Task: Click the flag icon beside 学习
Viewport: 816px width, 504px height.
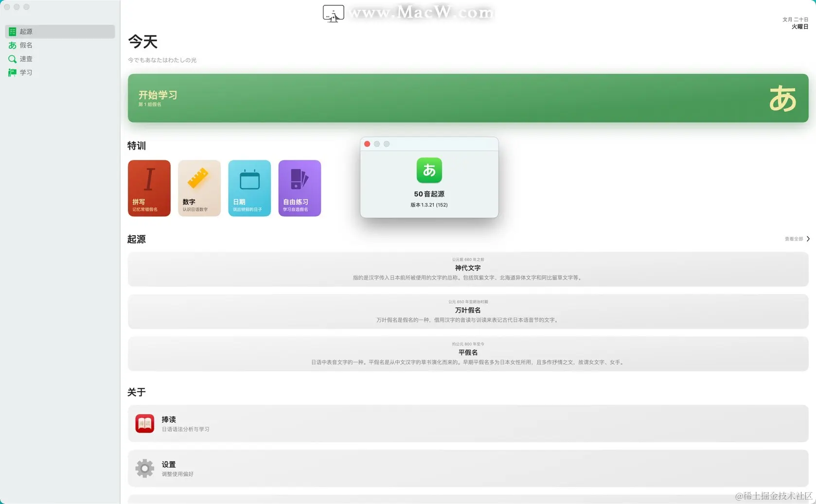Action: [x=13, y=72]
